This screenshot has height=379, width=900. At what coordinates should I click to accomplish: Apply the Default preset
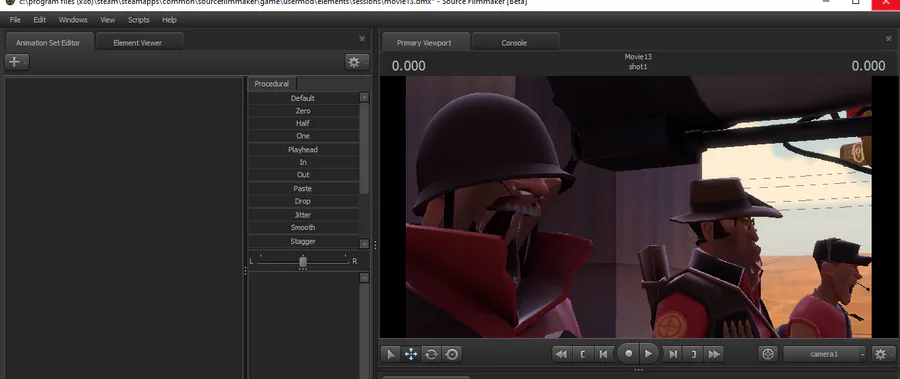[x=303, y=98]
